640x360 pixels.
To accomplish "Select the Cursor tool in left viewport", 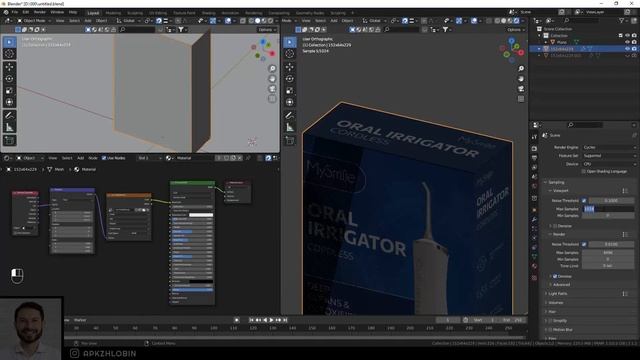I will tap(9, 54).
